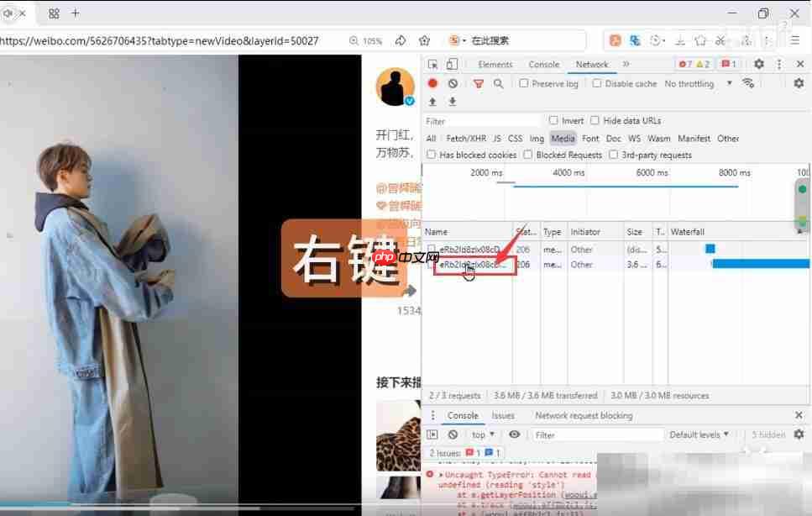
Task: Open the browser downloads icon
Action: (680, 40)
